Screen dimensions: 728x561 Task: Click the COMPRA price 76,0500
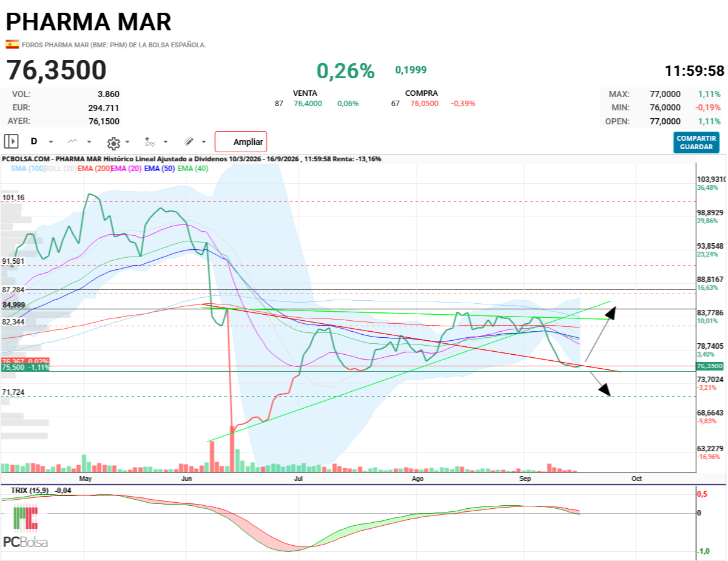click(x=425, y=103)
